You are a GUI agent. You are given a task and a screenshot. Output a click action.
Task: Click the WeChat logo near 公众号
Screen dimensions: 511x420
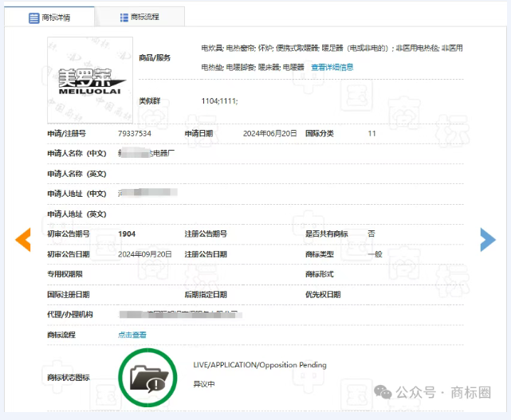[384, 392]
